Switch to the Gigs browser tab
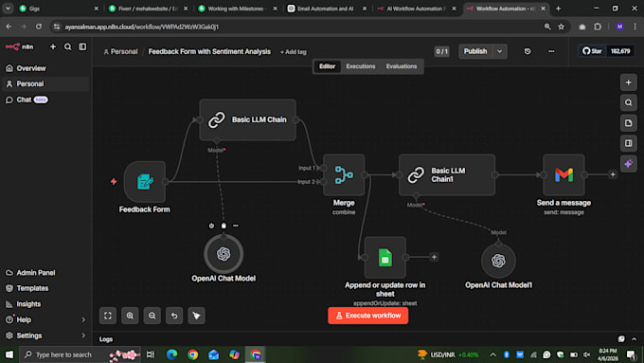 (x=59, y=9)
